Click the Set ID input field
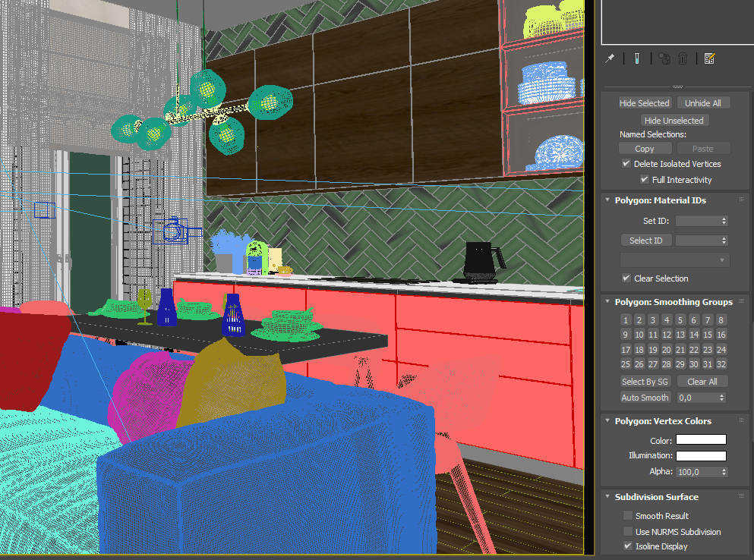 point(698,221)
